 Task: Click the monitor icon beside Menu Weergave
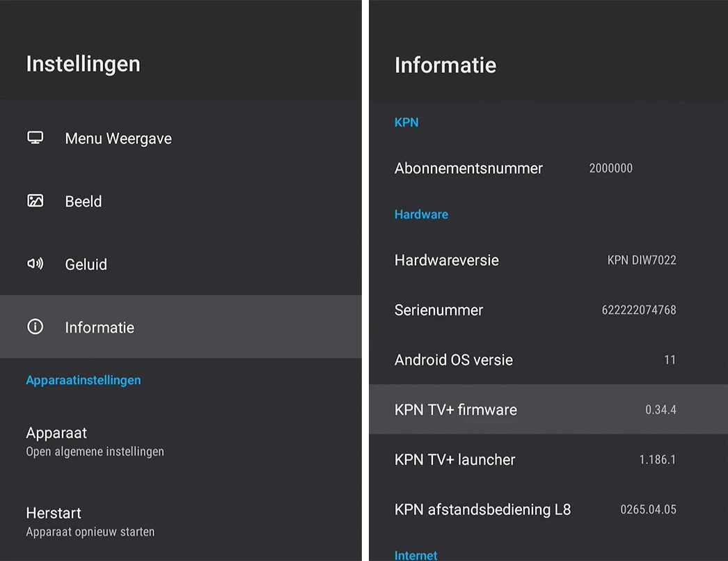(x=35, y=138)
